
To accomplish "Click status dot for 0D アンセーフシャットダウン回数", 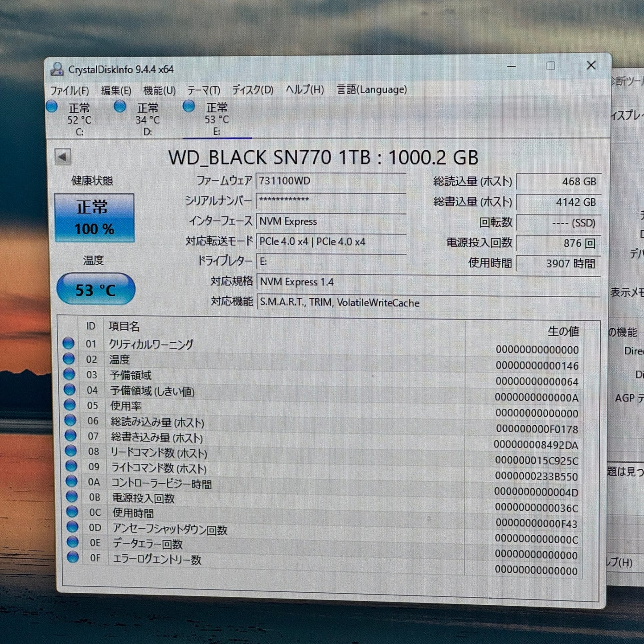I will [72, 526].
